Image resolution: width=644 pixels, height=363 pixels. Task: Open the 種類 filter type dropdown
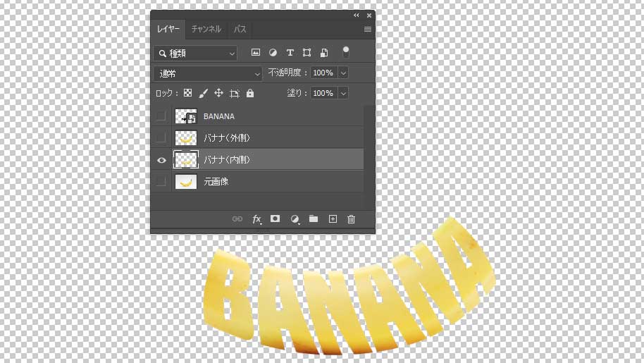[x=195, y=54]
